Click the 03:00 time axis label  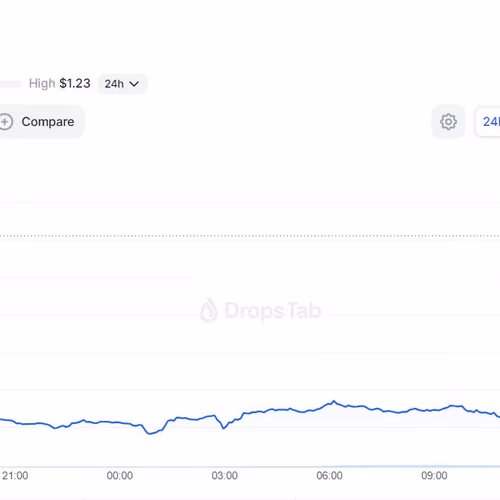(225, 475)
